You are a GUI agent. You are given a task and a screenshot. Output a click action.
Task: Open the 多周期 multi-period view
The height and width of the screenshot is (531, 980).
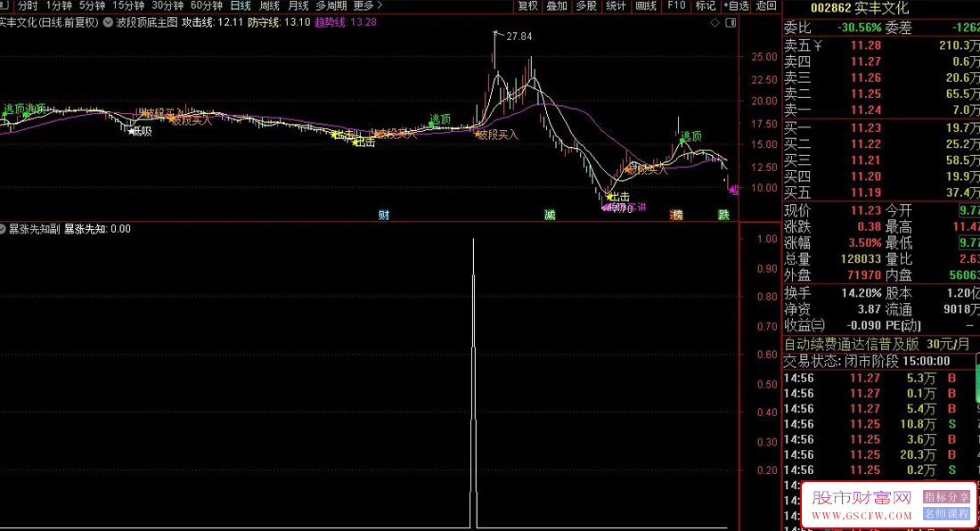pyautogui.click(x=331, y=5)
